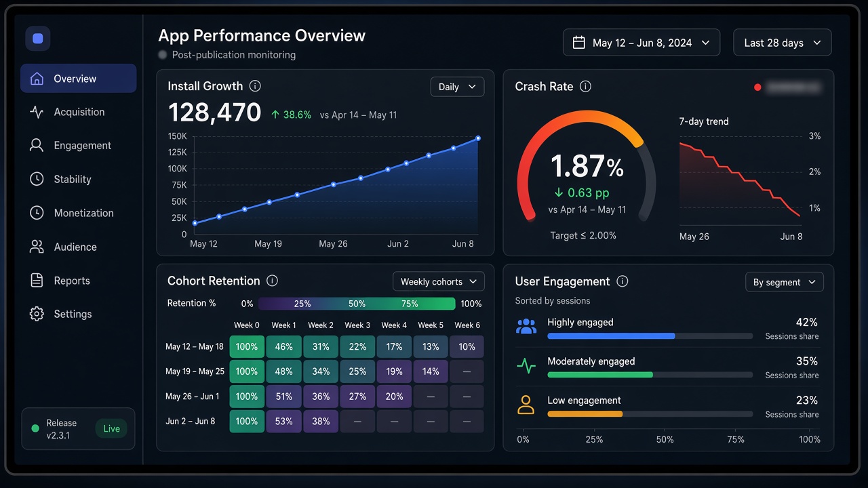Viewport: 868px width, 488px height.
Task: Switch to the Stability page
Action: pos(78,179)
